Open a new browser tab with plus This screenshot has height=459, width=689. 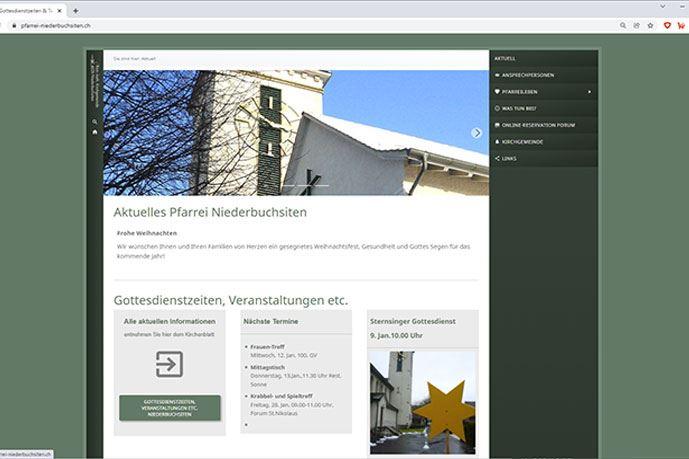click(x=76, y=10)
